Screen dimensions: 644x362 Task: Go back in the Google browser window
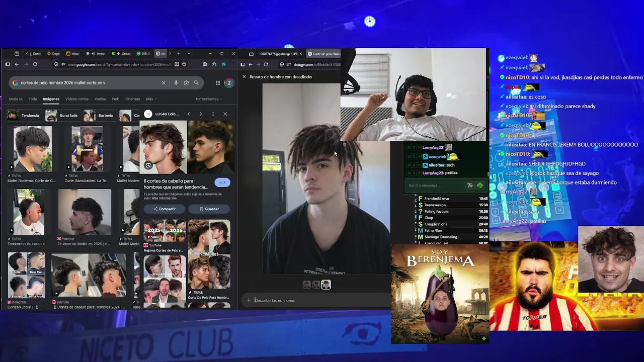[17, 64]
